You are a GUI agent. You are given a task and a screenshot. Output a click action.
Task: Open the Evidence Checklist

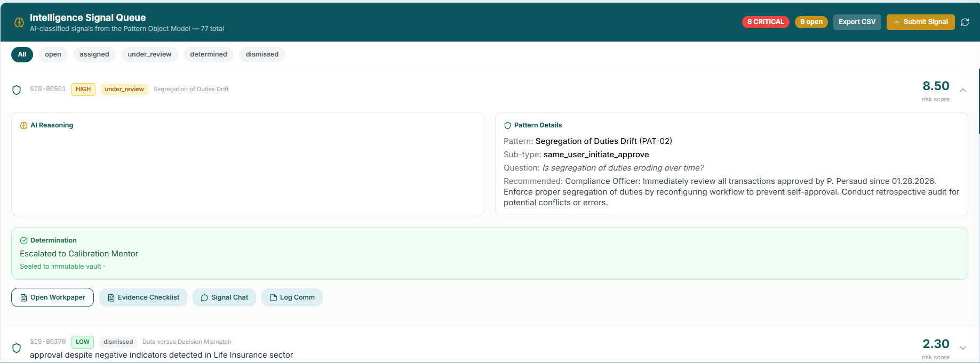pos(143,297)
